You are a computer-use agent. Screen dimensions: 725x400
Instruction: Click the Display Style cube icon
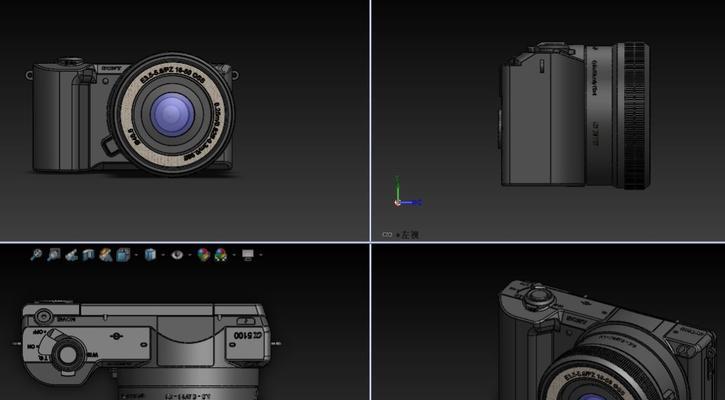pyautogui.click(x=150, y=255)
